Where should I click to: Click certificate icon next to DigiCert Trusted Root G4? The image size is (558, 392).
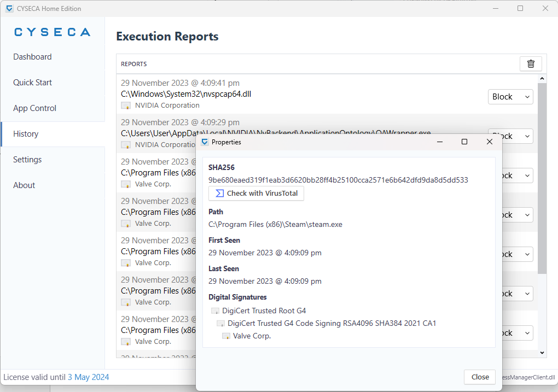tap(215, 311)
